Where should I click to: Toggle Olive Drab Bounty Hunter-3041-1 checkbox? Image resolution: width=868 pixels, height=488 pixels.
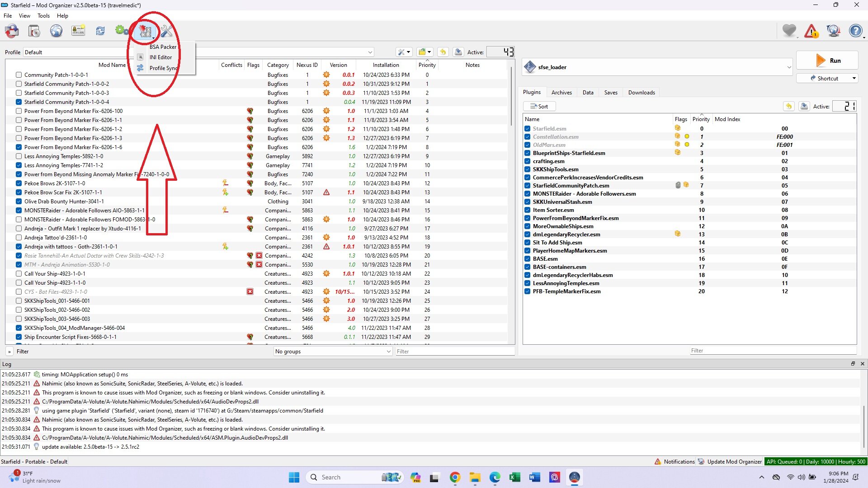pos(19,202)
